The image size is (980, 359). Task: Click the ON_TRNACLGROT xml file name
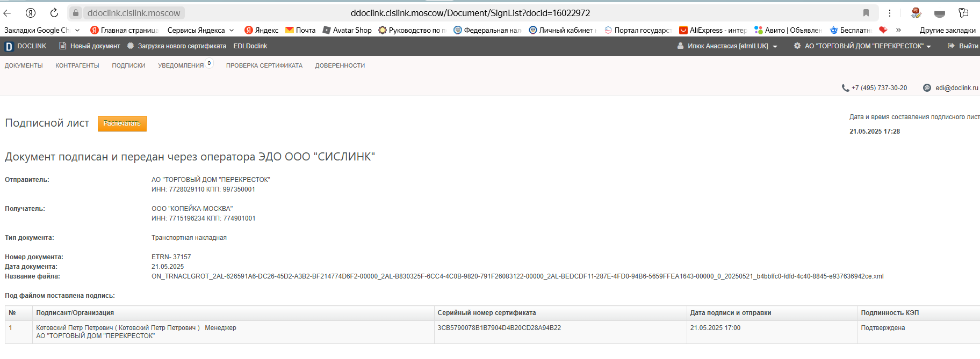[517, 276]
